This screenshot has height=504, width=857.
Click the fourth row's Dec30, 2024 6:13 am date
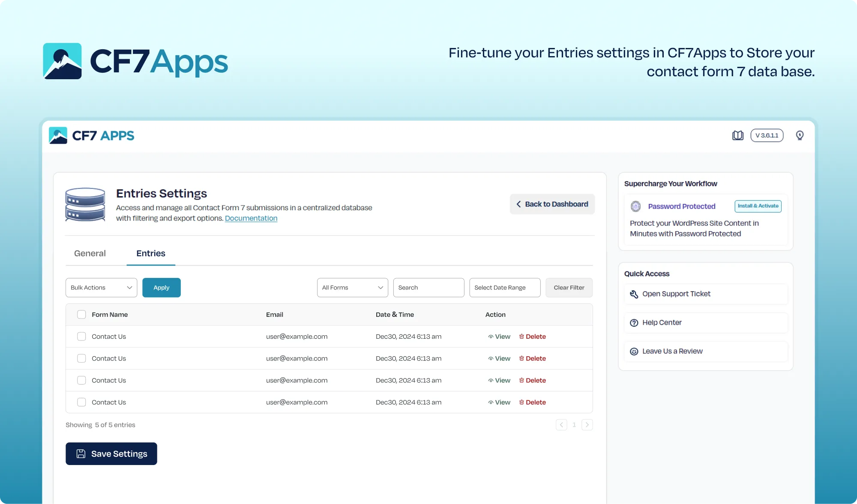tap(408, 402)
